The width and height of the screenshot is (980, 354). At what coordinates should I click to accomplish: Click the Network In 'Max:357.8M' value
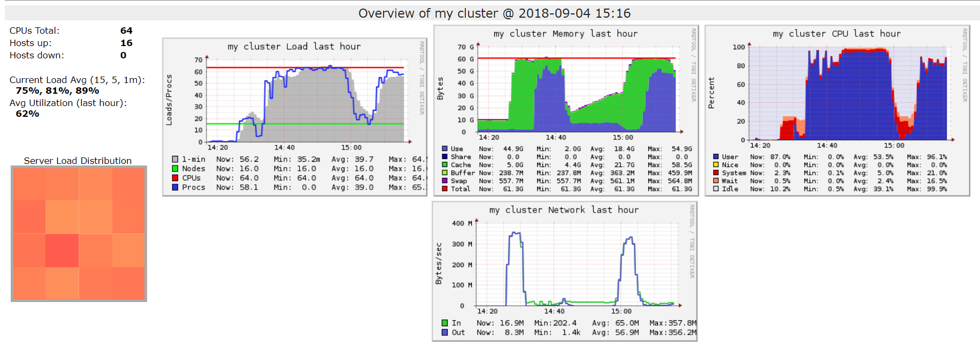point(673,323)
